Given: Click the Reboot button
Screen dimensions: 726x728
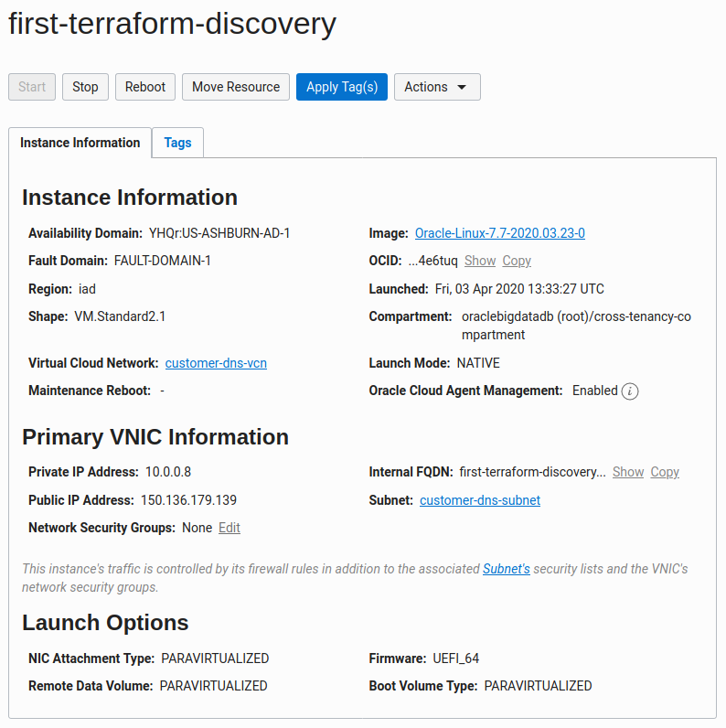Looking at the screenshot, I should coord(145,87).
